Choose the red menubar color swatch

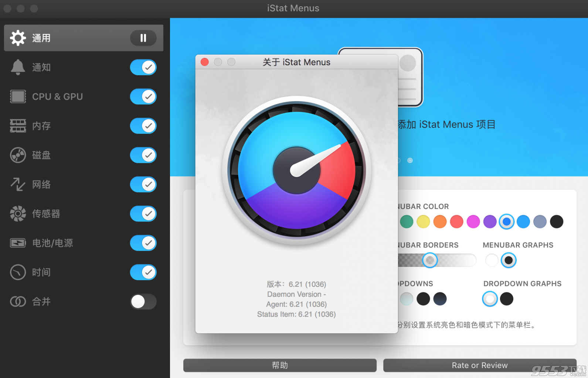coord(456,221)
